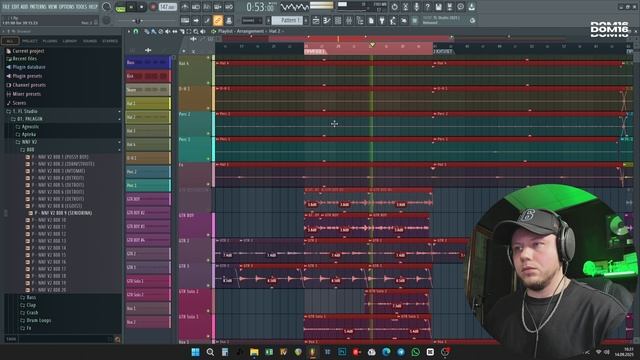The width and height of the screenshot is (640, 360).
Task: Toggle mute dot on Perc 2 track
Action: coord(208,133)
